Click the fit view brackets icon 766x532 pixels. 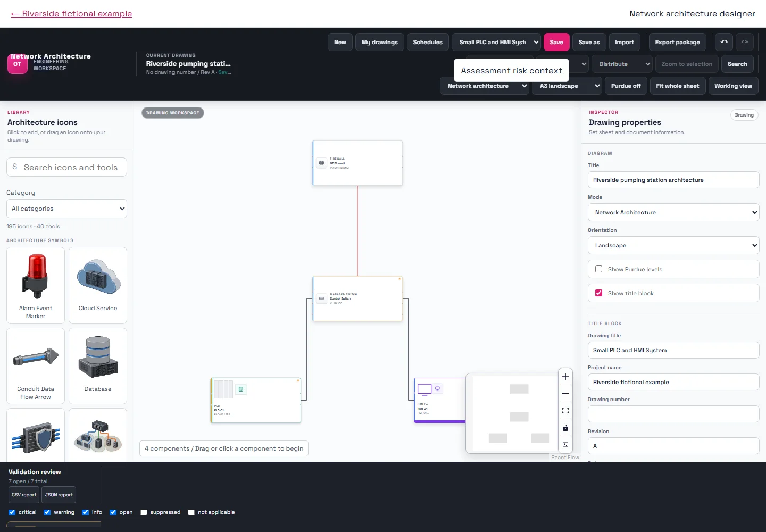pos(565,411)
